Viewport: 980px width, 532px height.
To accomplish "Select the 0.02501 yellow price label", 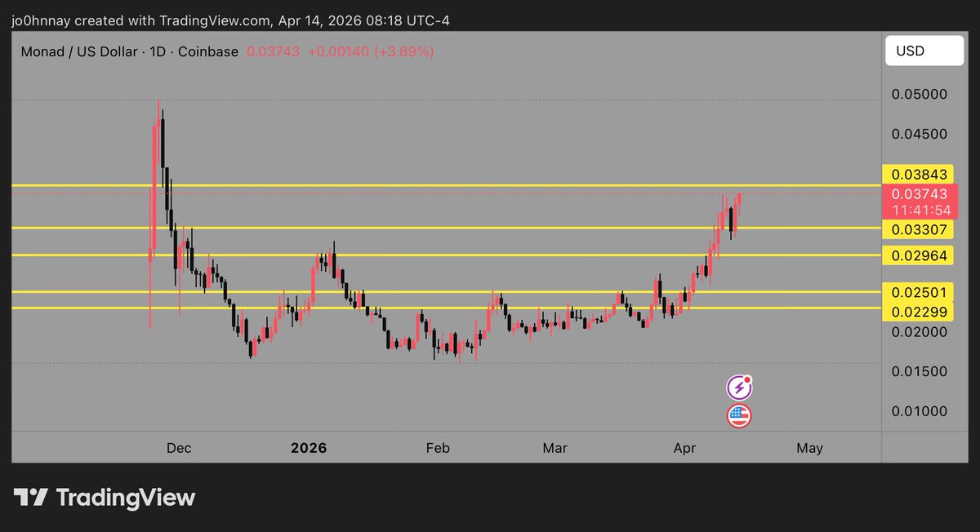I will click(x=920, y=292).
